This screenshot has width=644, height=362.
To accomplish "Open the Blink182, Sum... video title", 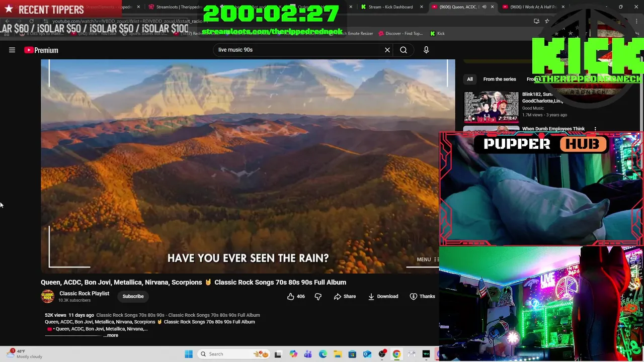I will [x=542, y=98].
